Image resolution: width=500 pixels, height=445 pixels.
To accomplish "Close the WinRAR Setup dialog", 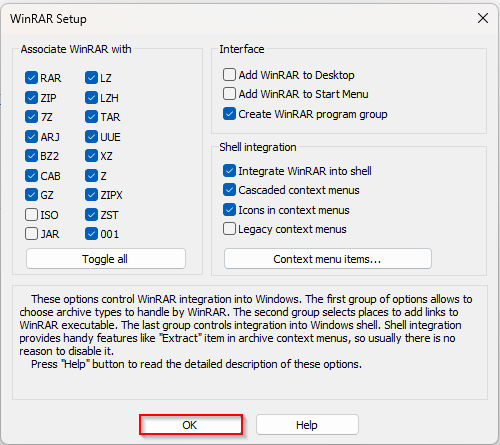I will (483, 18).
